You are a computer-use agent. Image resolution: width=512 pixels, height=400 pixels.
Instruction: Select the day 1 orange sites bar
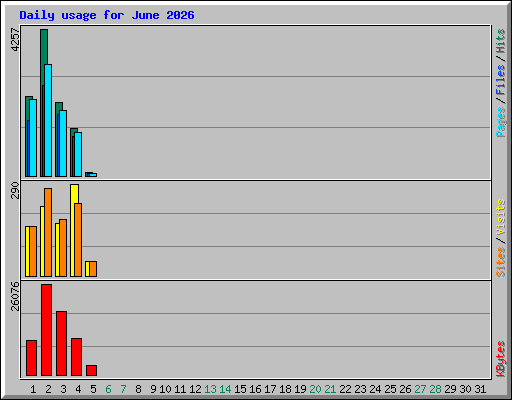pos(33,251)
